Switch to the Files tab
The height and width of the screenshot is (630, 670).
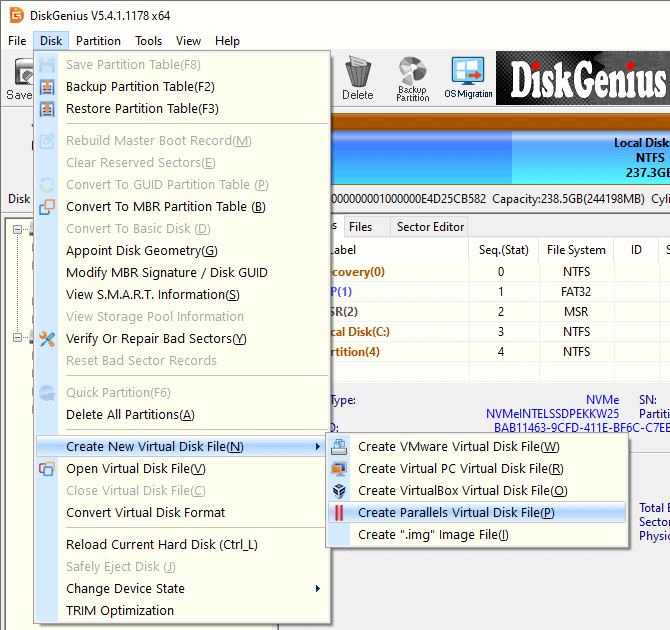click(361, 227)
